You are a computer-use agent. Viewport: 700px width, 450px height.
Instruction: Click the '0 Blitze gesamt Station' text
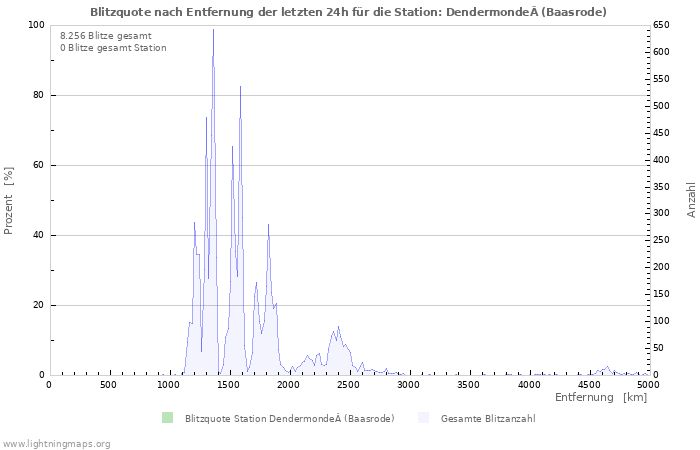[x=113, y=48]
